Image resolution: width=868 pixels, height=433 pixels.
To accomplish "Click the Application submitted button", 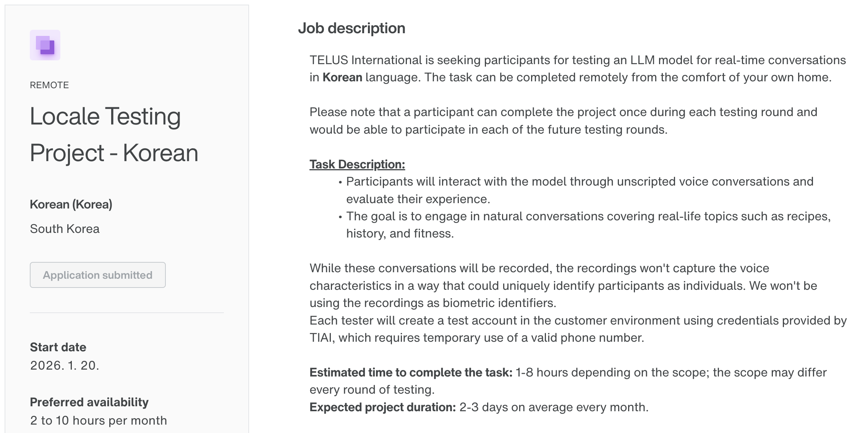I will [x=98, y=275].
